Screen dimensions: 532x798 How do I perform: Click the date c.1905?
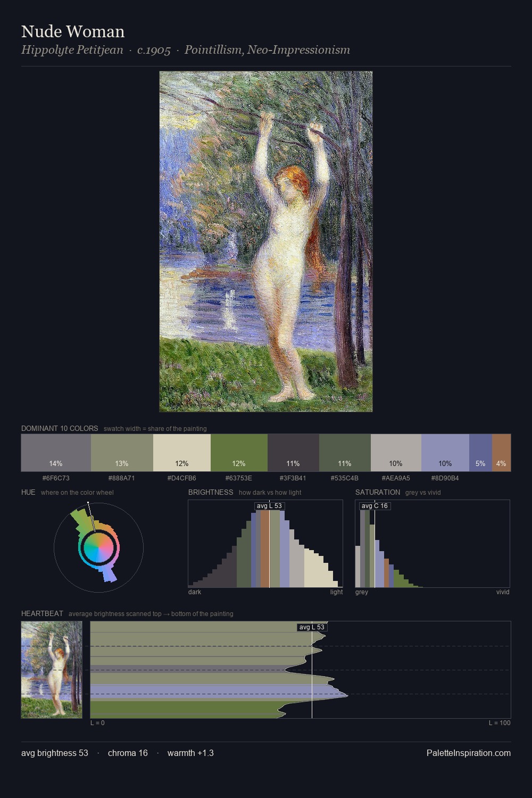point(154,50)
